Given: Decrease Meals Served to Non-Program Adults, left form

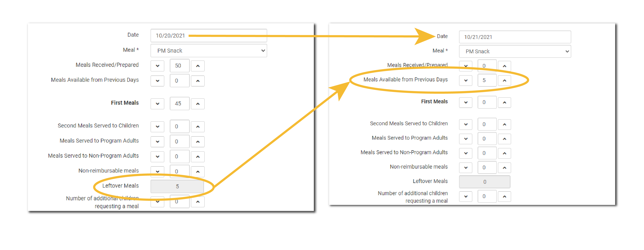Looking at the screenshot, I should 157,157.
